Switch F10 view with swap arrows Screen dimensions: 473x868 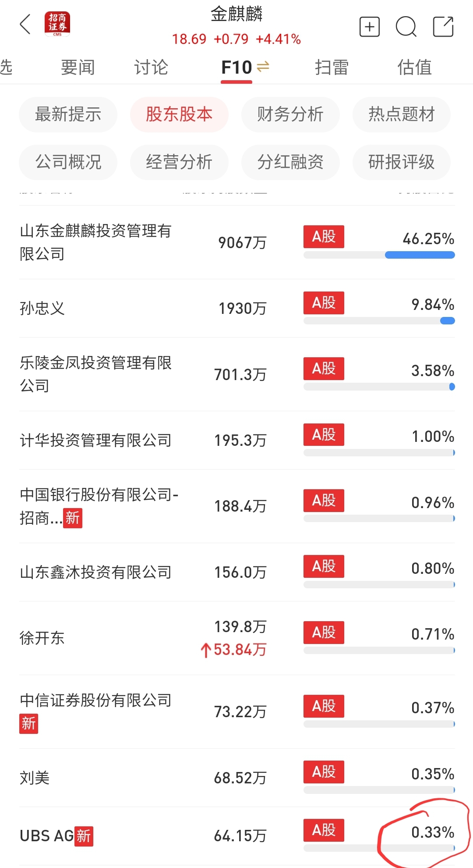pos(263,67)
